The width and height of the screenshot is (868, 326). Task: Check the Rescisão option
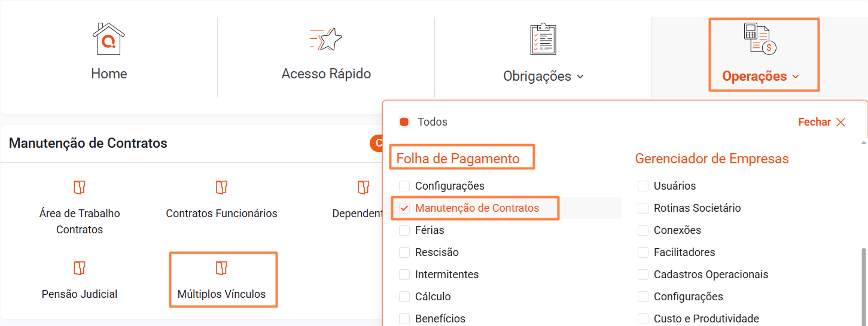point(404,252)
